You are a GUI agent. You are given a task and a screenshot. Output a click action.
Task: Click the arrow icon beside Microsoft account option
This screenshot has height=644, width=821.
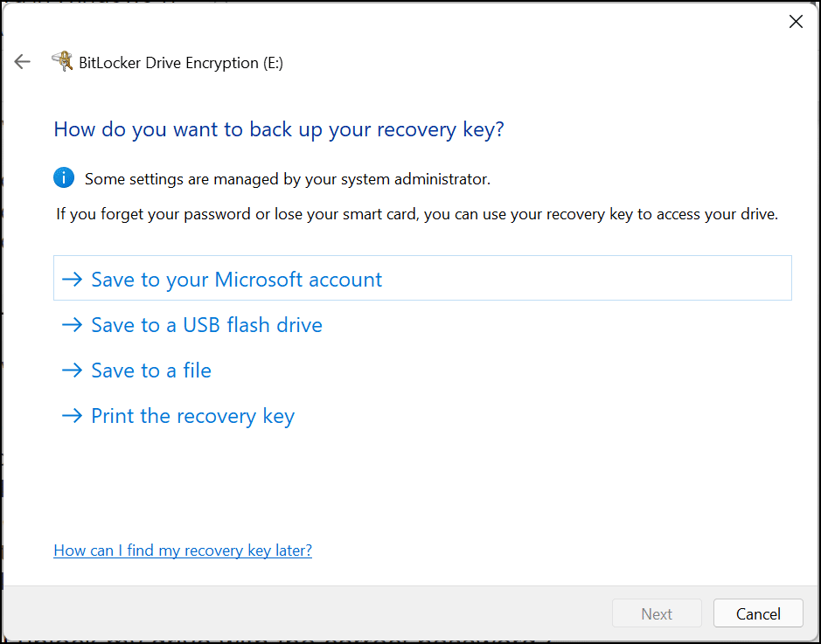click(72, 280)
